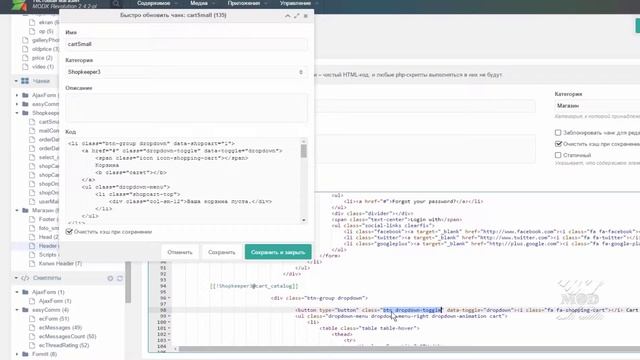Viewport: 640px width, 360px height.
Task: Click the [[!Shopkeeper3@cart_catalog]] line in editor
Action: pos(254,286)
